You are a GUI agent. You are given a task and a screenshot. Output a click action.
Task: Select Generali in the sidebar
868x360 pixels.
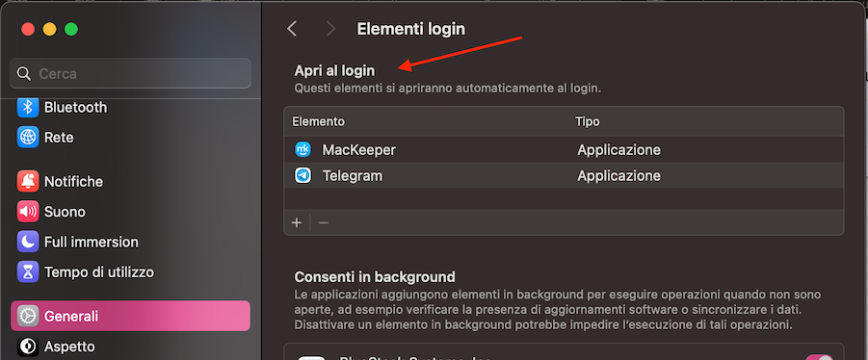pyautogui.click(x=131, y=317)
